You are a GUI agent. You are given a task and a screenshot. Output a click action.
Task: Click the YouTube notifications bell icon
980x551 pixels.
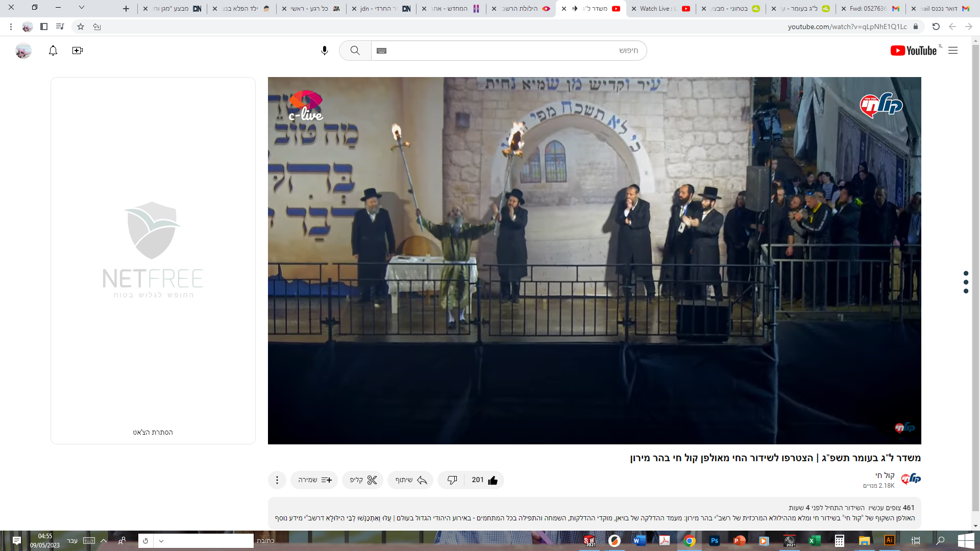pyautogui.click(x=53, y=51)
